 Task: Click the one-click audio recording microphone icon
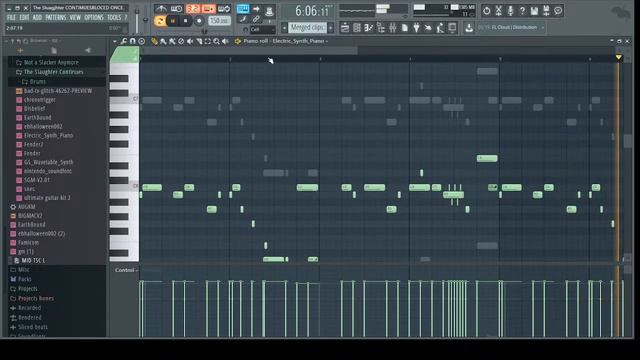510,11
